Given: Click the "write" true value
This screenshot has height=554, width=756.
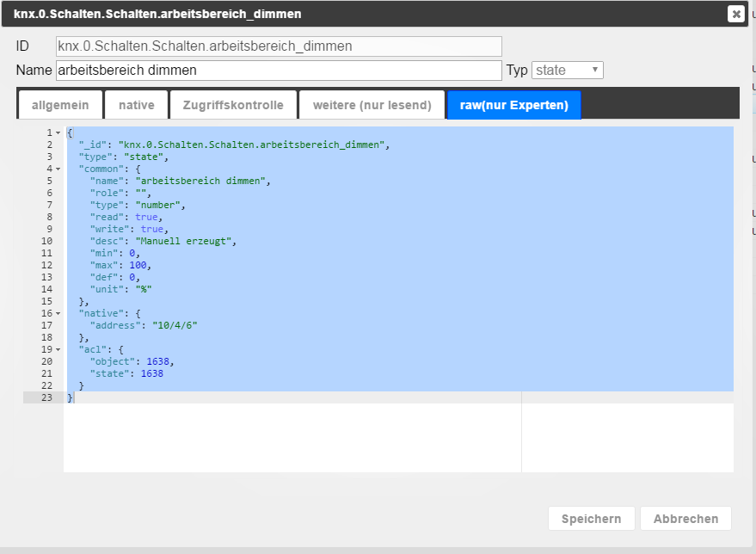Looking at the screenshot, I should [x=152, y=229].
